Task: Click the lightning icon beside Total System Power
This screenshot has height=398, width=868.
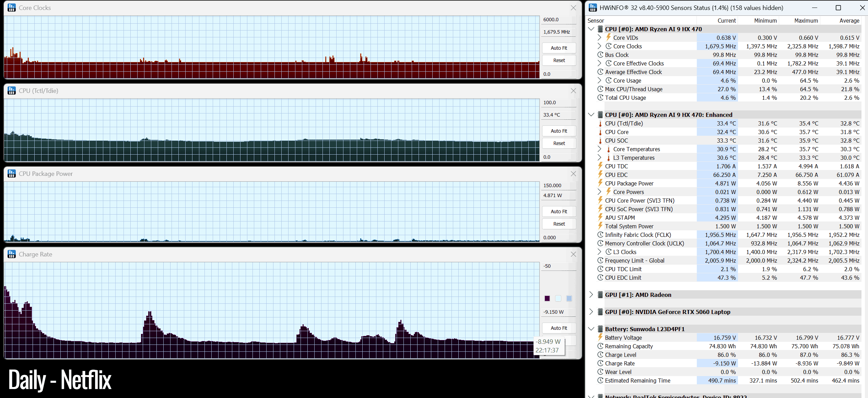Action: coord(600,226)
